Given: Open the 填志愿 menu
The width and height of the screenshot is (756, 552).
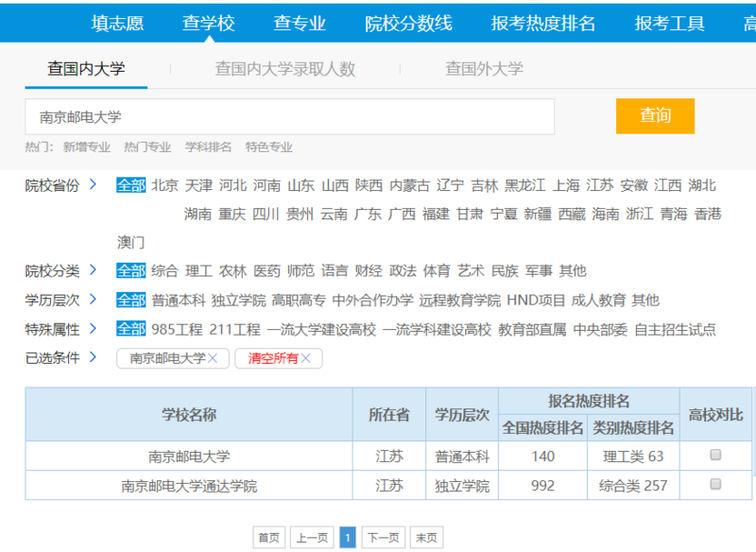Looking at the screenshot, I should [x=117, y=23].
